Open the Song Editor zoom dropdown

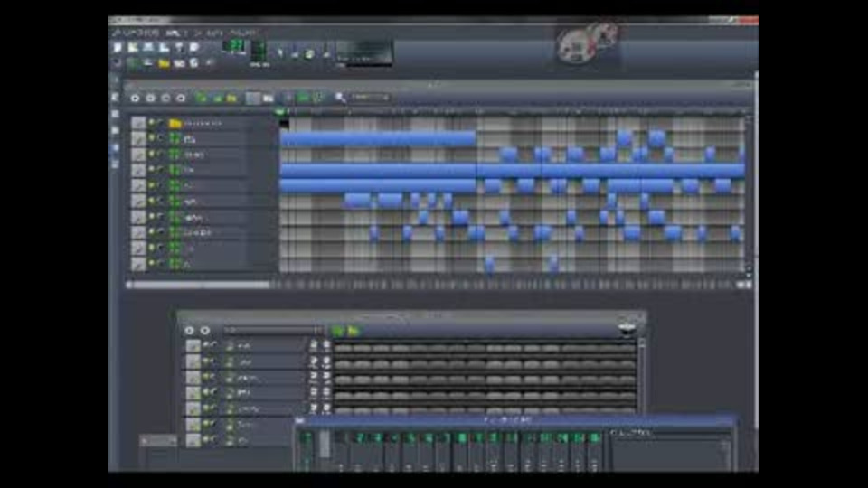coord(371,98)
